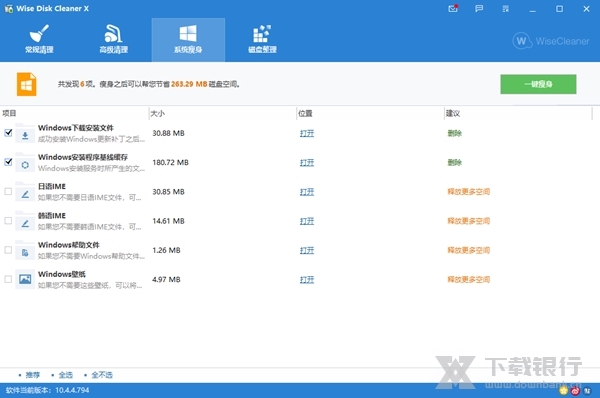Click the Wise Disk Cleaner app icon
This screenshot has width=600, height=398.
coord(8,8)
